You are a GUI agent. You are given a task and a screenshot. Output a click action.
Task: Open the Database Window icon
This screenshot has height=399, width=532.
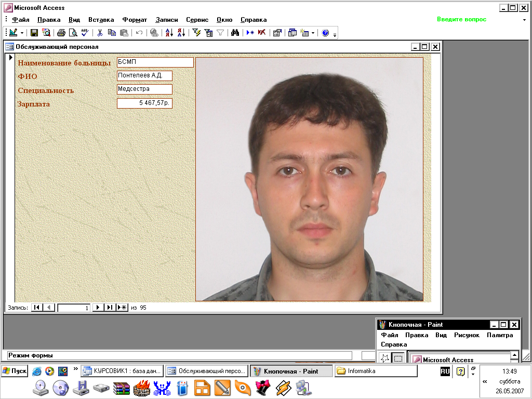292,33
